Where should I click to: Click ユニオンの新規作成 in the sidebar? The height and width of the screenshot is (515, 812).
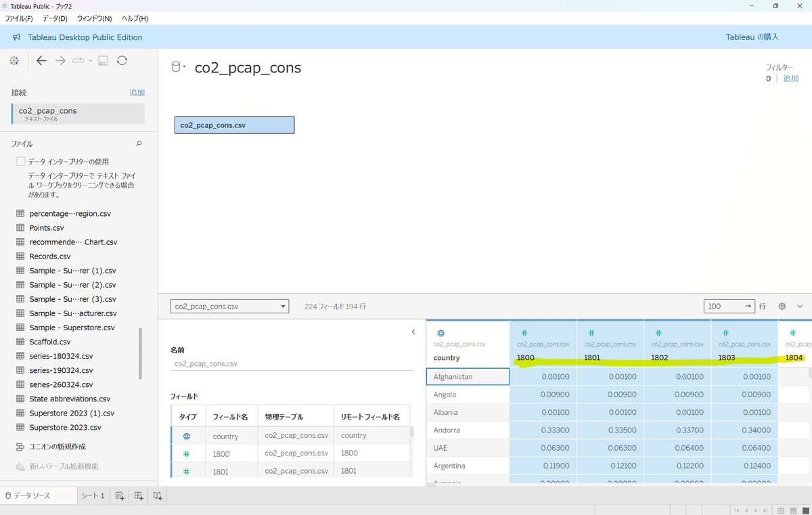coord(51,447)
